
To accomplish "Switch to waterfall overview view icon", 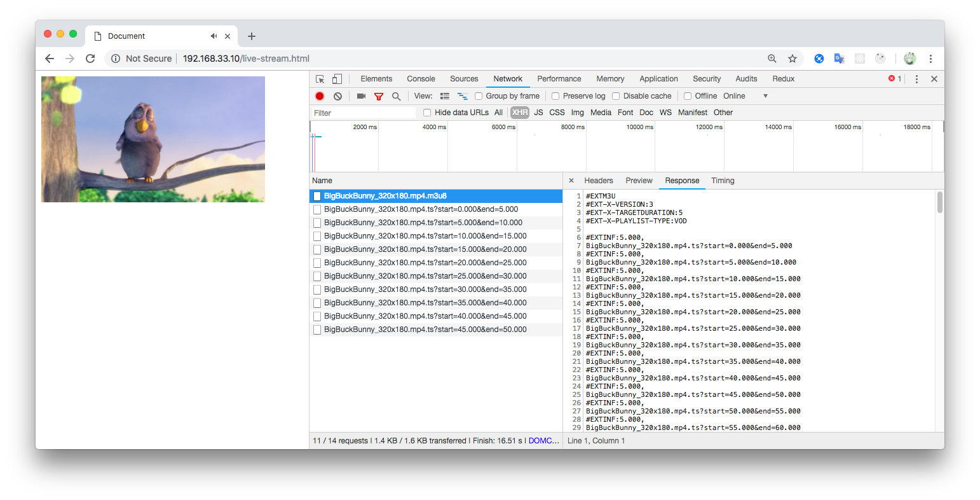I will pos(461,95).
